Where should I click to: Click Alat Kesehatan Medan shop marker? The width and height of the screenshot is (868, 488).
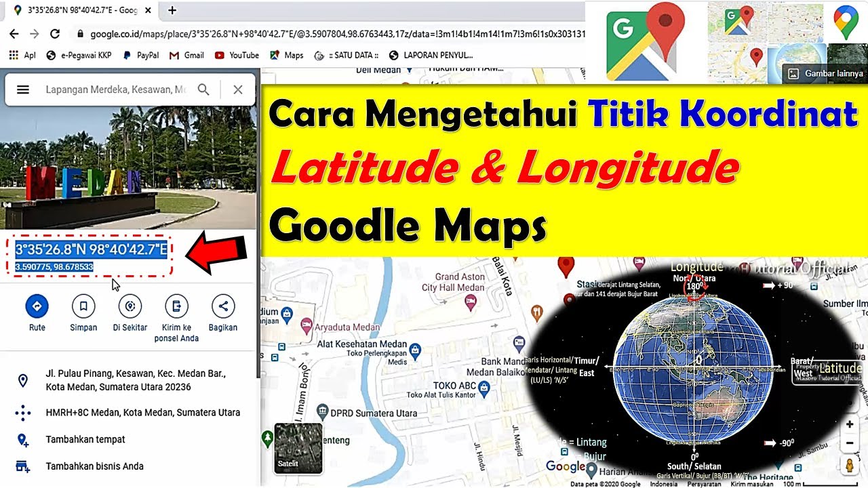(x=415, y=351)
